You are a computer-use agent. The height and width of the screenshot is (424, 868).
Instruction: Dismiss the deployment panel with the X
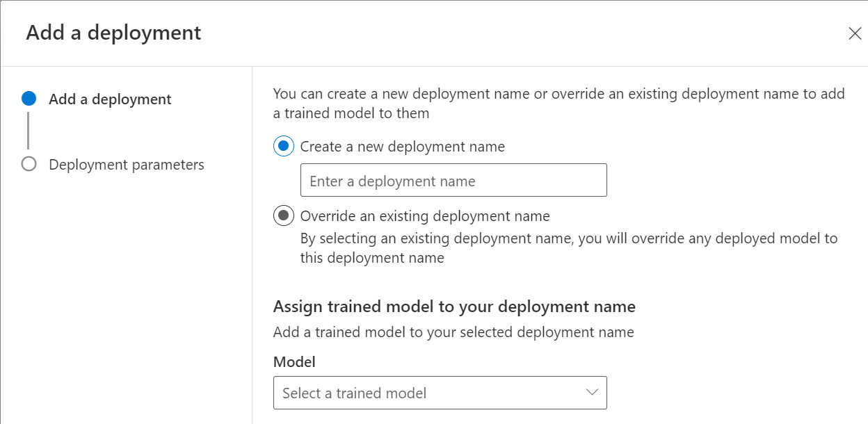(855, 33)
